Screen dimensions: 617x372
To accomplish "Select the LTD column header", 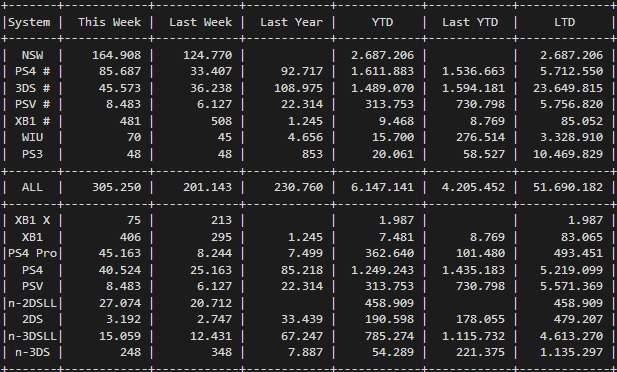I will point(564,22).
